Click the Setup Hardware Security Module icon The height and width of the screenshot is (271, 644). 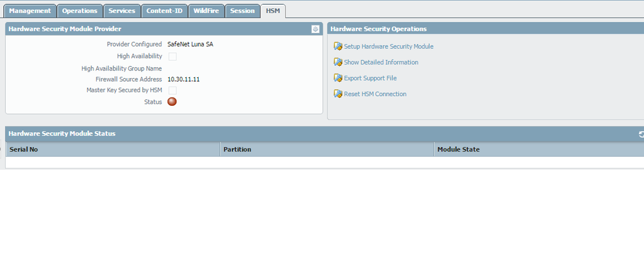338,46
